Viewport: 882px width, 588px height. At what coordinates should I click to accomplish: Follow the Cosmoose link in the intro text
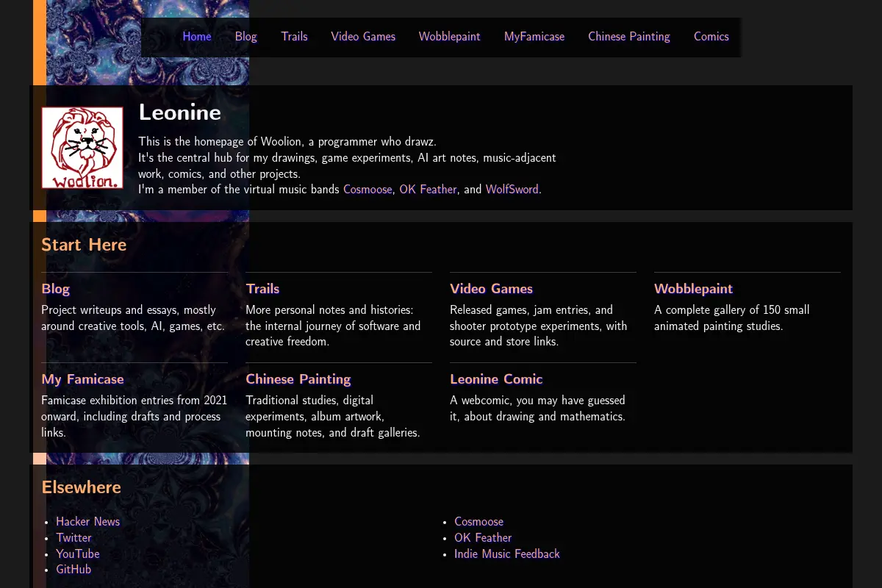click(x=367, y=190)
